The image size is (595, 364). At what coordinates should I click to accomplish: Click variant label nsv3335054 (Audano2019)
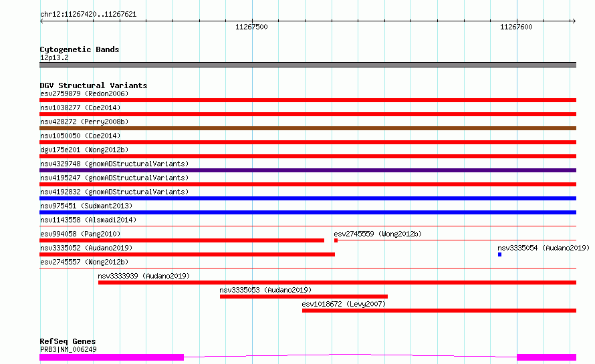click(544, 248)
